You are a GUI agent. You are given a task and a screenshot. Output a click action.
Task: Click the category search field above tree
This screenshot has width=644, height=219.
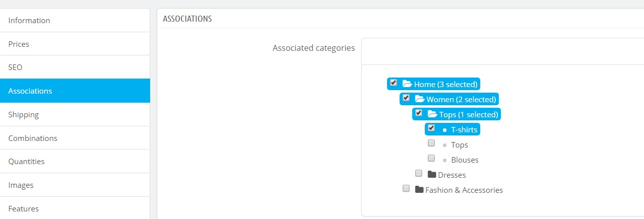(x=501, y=51)
